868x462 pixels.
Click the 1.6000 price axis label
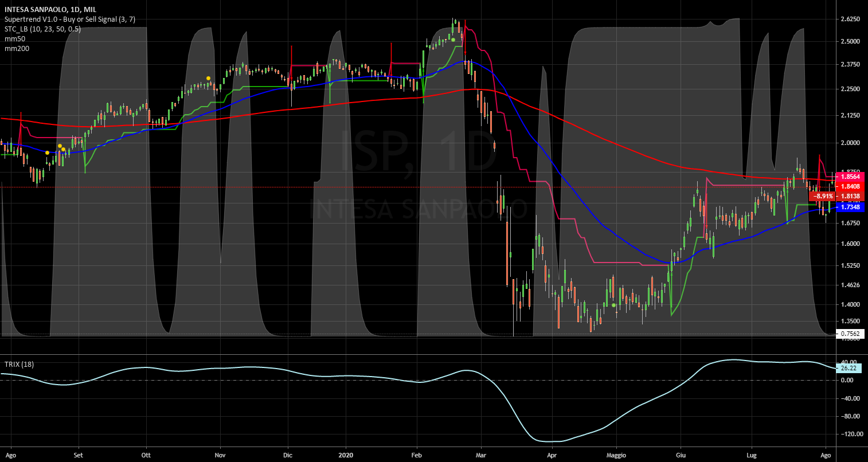(850, 244)
